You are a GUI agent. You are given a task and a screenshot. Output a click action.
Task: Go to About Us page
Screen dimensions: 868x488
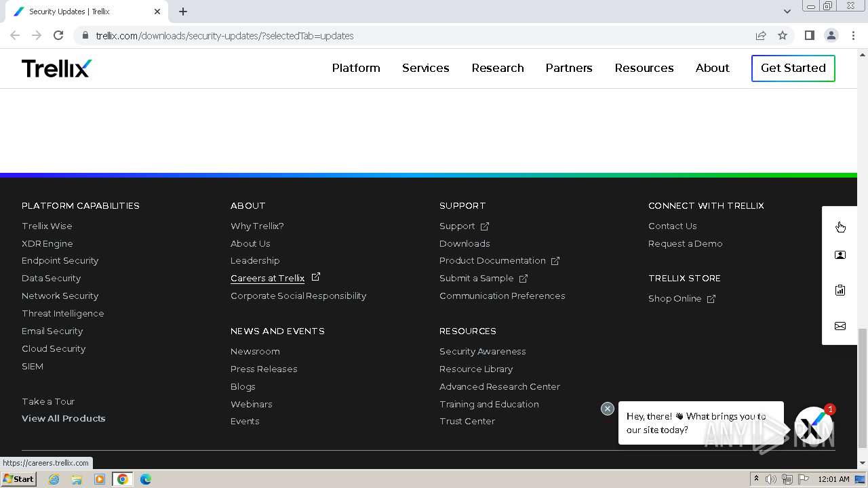click(x=250, y=243)
